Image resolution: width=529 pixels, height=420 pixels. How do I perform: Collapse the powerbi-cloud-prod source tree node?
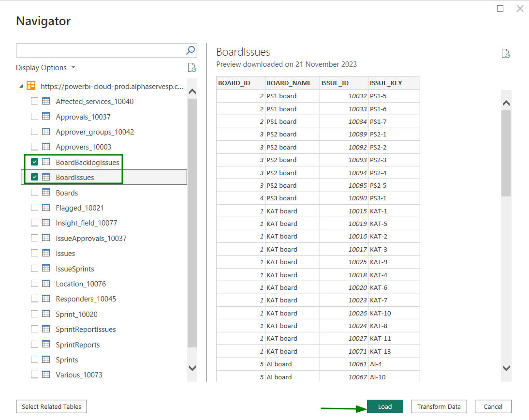coord(21,87)
